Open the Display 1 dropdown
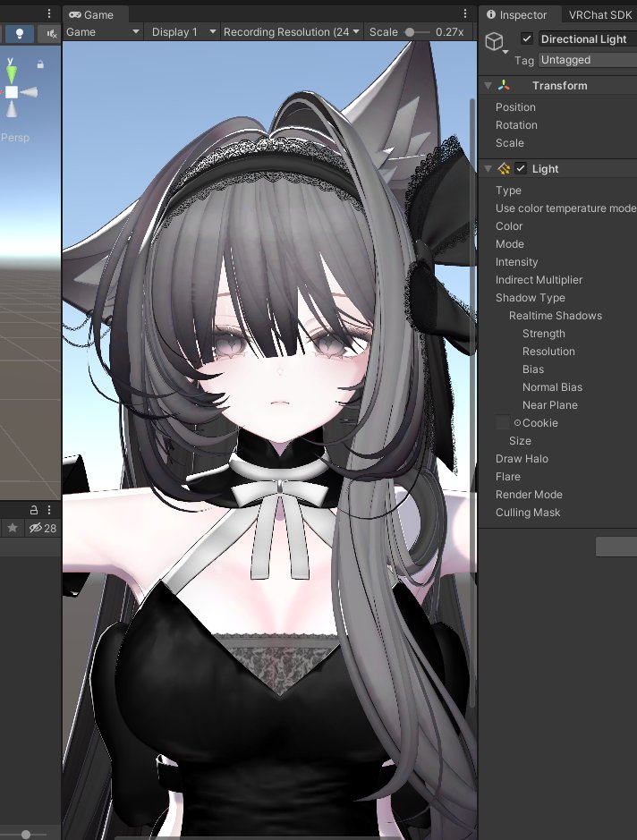The image size is (637, 840). 183,32
